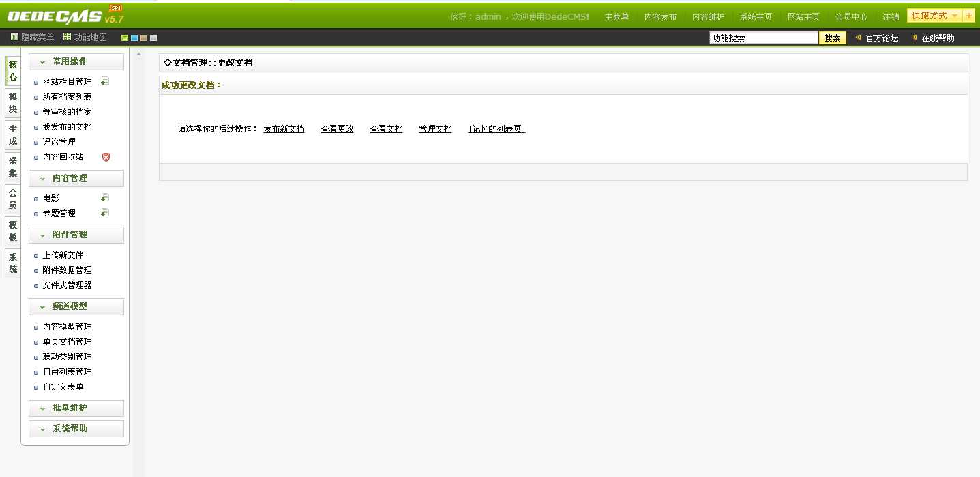Click the red recycle icon beside 内容回收站

[106, 157]
